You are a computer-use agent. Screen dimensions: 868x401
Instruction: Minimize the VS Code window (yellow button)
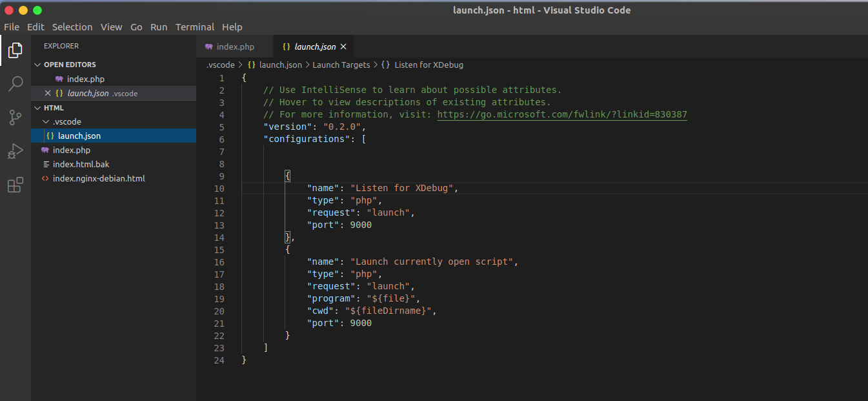tap(23, 10)
